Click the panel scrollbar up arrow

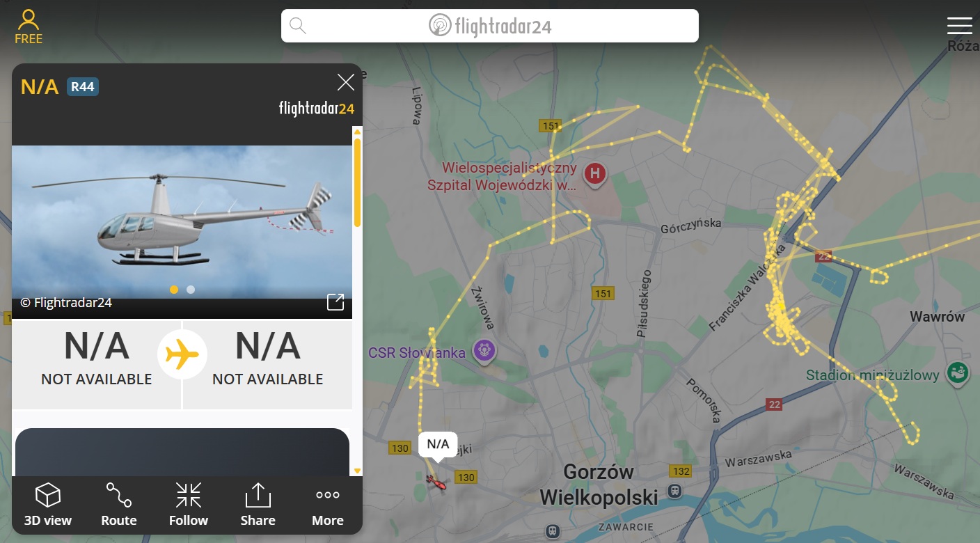(x=358, y=130)
